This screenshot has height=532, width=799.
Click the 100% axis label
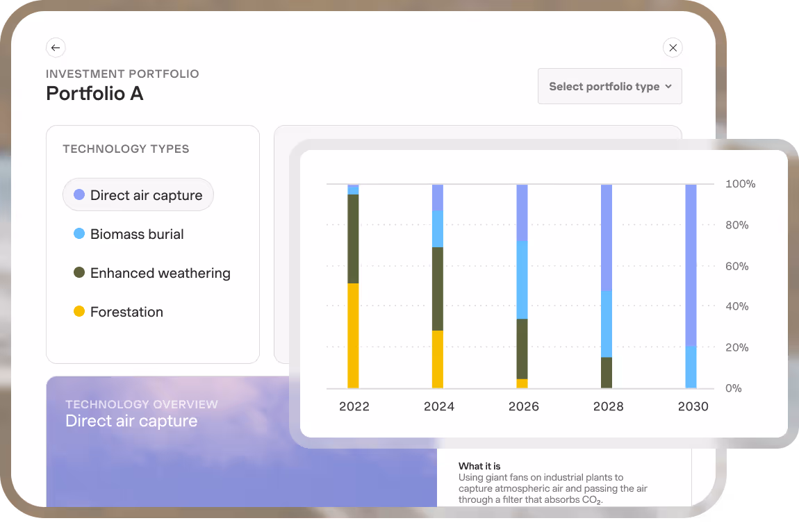click(x=741, y=184)
